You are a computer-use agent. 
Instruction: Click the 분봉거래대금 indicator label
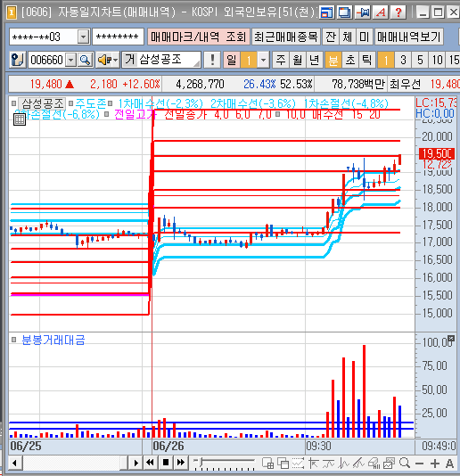click(53, 340)
